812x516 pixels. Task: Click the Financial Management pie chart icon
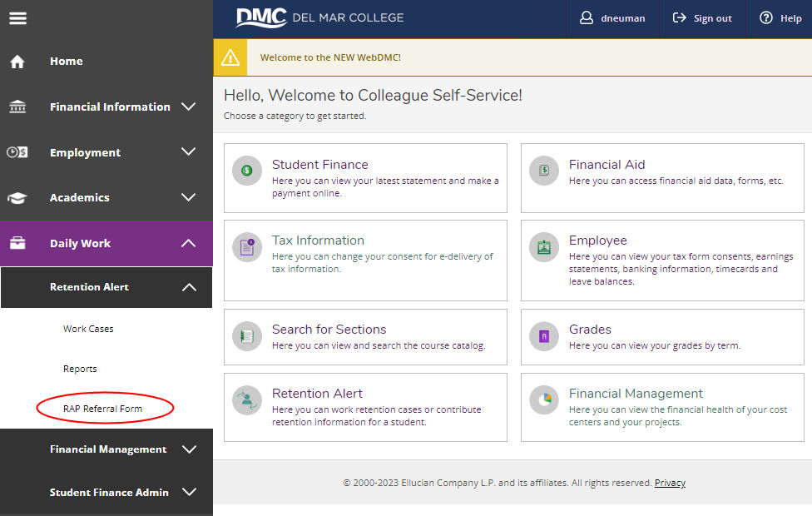pos(544,400)
